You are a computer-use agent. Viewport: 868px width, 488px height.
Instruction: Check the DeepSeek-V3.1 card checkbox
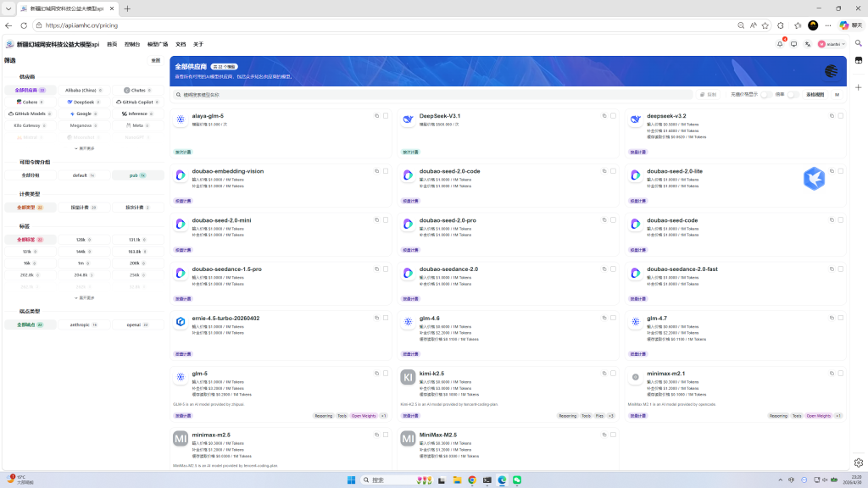614,116
